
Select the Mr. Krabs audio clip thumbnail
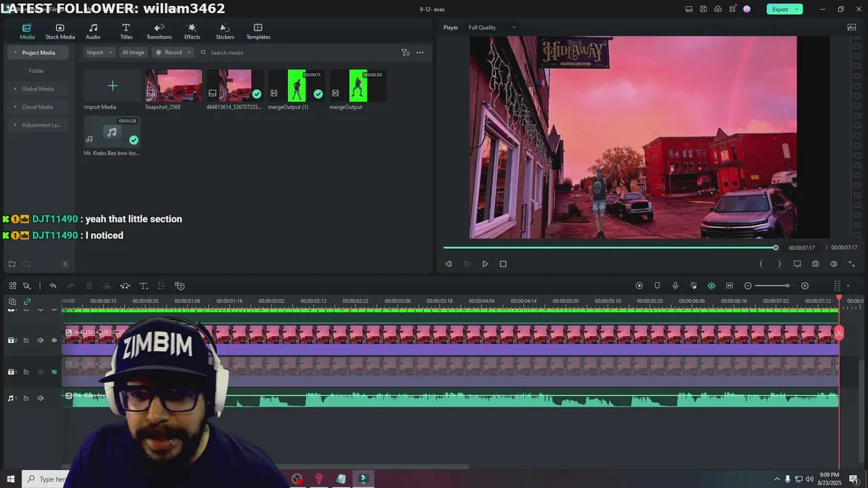112,132
